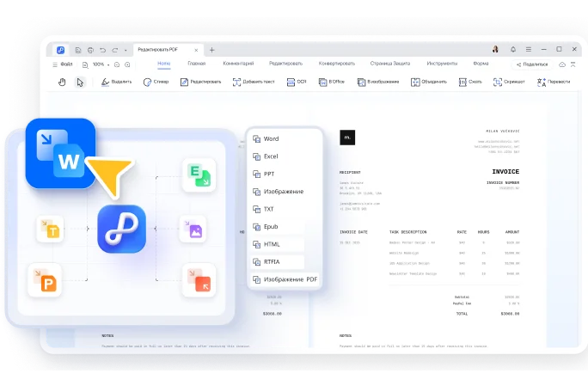This screenshot has height=392, width=588.
Task: Click the В изображение convert tool
Action: 378,82
